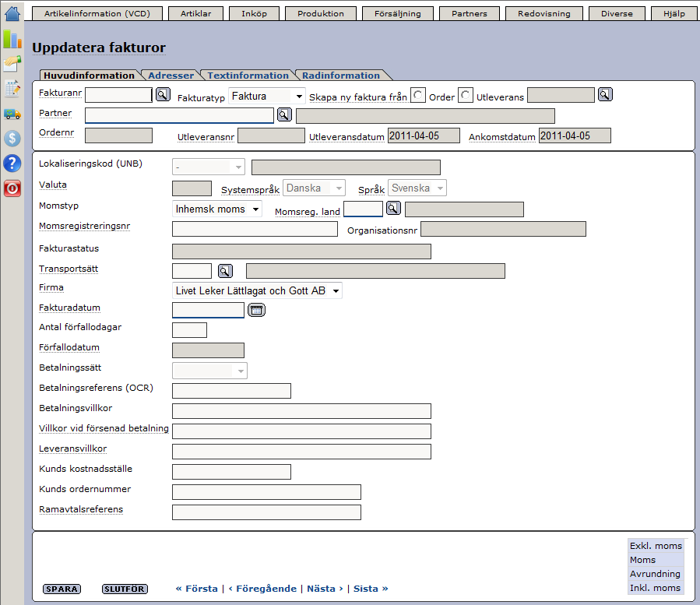Go to « Första record
This screenshot has width=700, height=605.
pos(196,589)
